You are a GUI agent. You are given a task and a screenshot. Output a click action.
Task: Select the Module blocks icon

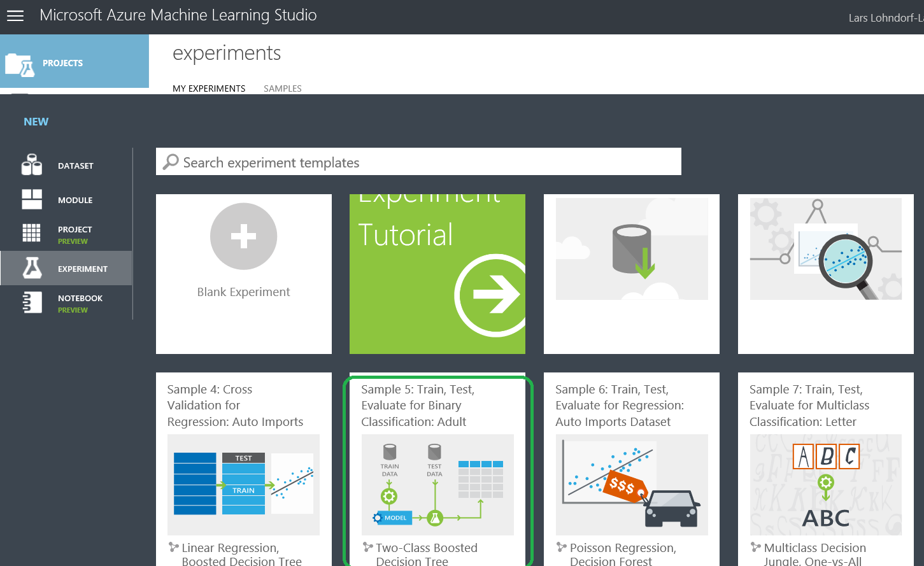click(32, 199)
